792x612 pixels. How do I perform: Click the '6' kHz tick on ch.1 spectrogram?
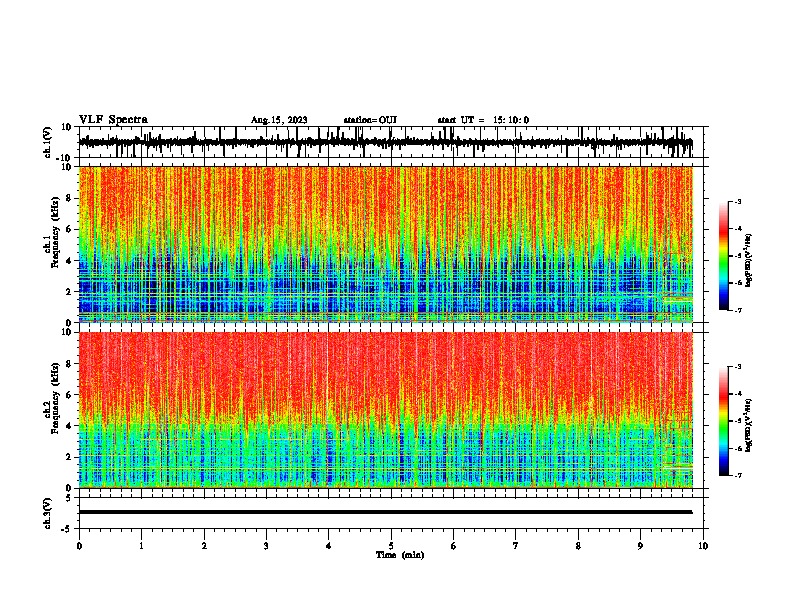(69, 229)
